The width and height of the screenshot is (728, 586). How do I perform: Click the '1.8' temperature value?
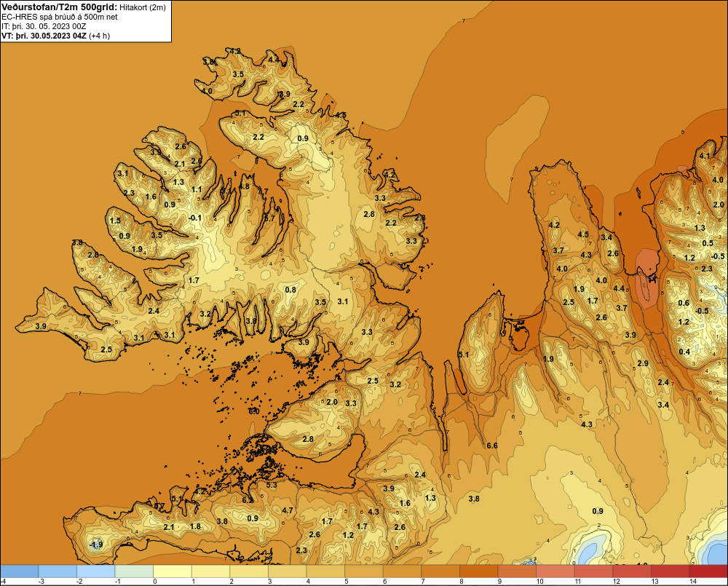pos(195,526)
